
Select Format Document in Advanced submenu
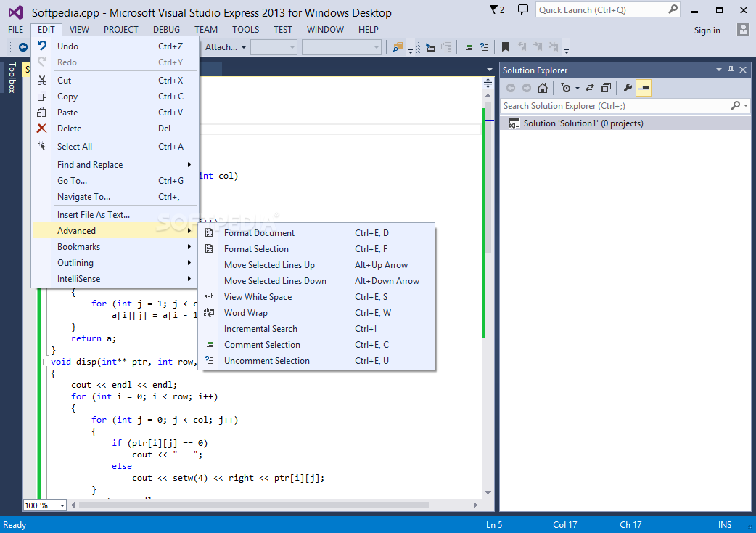[x=317, y=233]
